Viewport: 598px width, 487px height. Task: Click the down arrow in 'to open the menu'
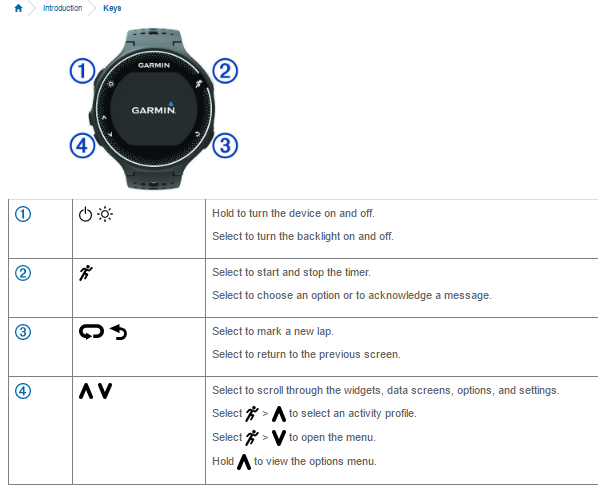point(279,437)
